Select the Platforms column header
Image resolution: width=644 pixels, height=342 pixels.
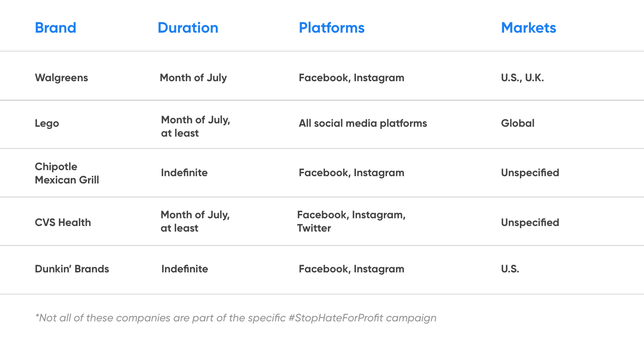click(x=331, y=28)
